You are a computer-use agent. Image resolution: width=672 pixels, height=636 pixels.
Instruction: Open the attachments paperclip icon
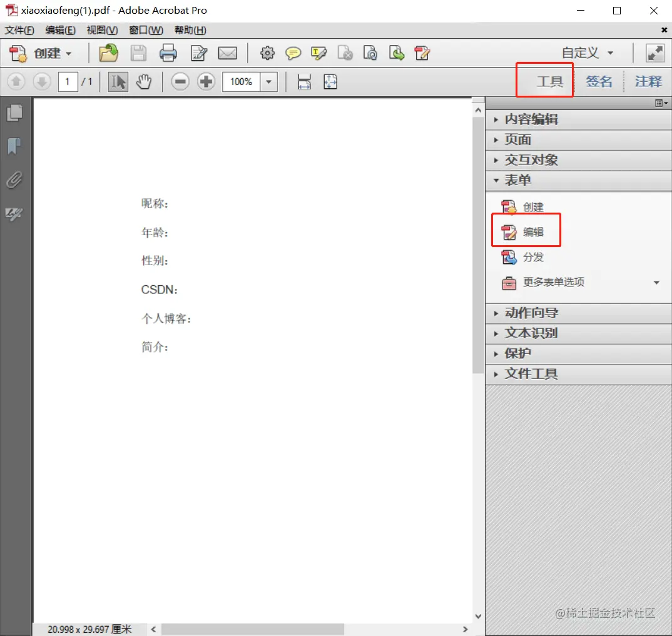tap(14, 180)
